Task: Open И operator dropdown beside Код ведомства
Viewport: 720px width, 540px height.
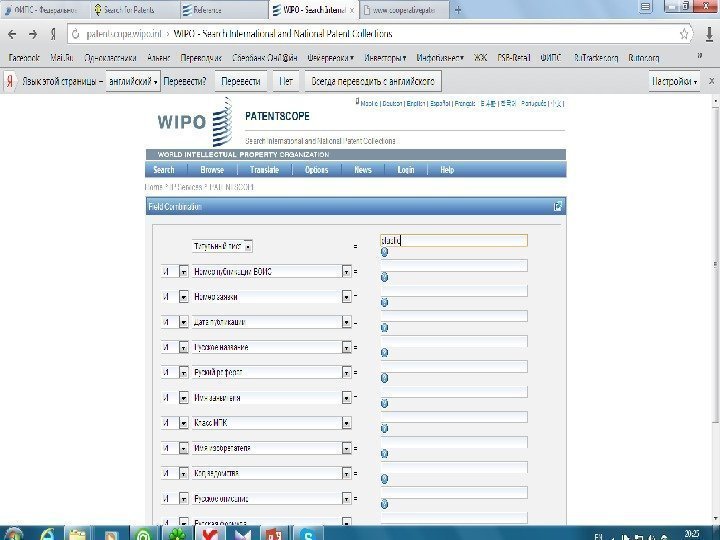Action: 183,473
